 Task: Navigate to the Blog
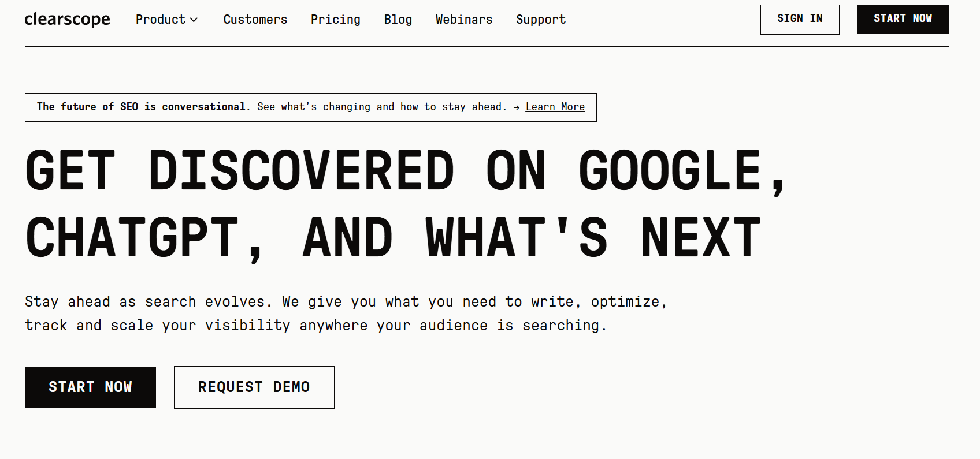[x=398, y=20]
